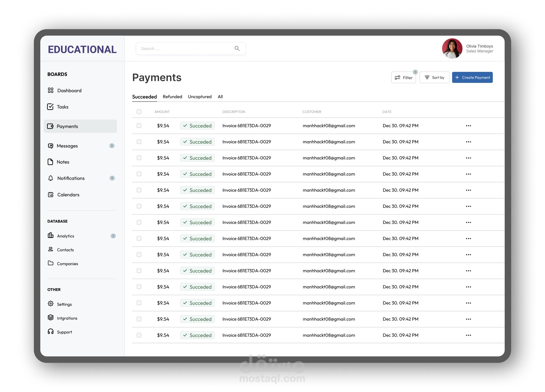Click the Messages count badge
The width and height of the screenshot is (545, 392).
tap(112, 146)
